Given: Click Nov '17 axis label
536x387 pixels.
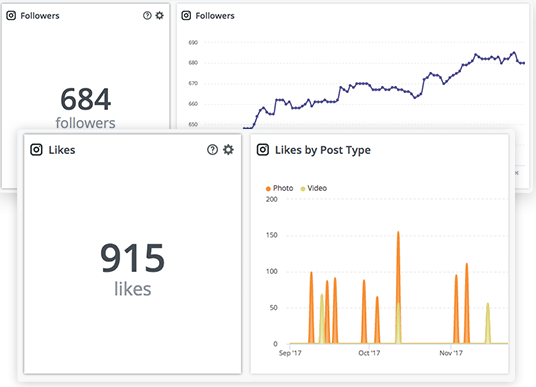Looking at the screenshot, I should click(x=451, y=353).
